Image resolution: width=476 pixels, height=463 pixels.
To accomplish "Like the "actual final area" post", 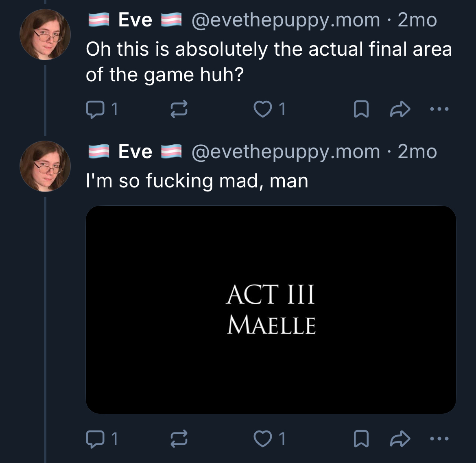I will pyautogui.click(x=263, y=109).
